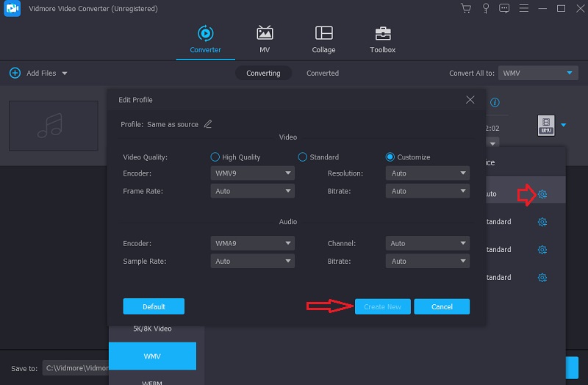Switch to the Toolbox tab
The image size is (588, 385).
[382, 40]
